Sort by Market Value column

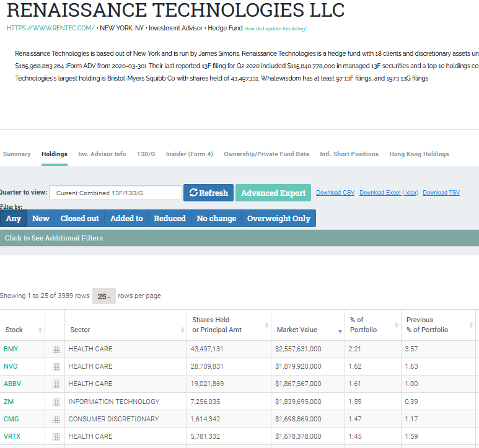tap(308, 325)
